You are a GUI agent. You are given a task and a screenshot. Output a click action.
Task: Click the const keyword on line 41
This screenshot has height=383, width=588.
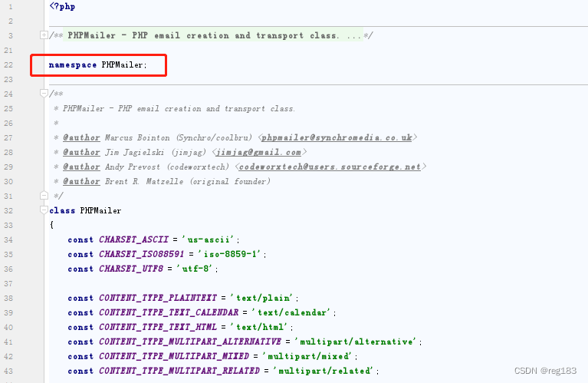(x=80, y=342)
